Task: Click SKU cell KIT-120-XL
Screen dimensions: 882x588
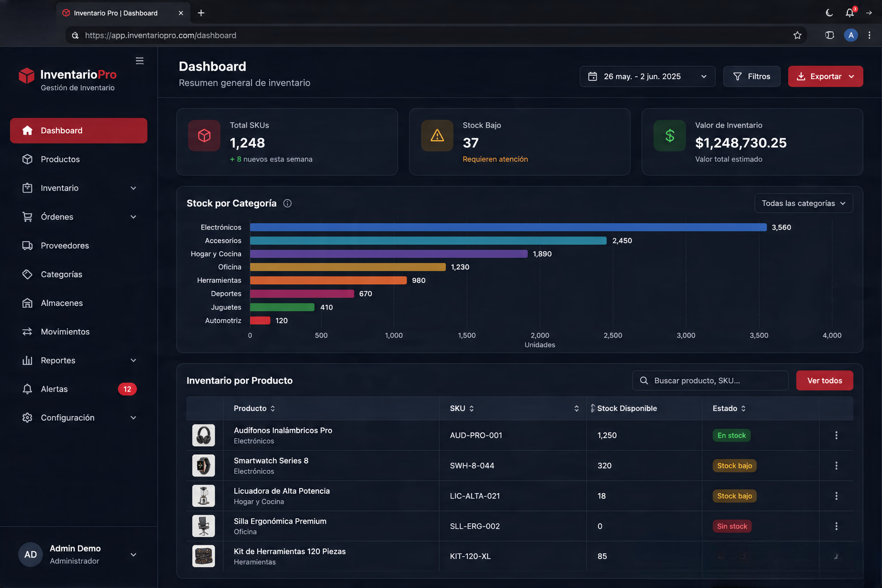Action: click(x=470, y=556)
